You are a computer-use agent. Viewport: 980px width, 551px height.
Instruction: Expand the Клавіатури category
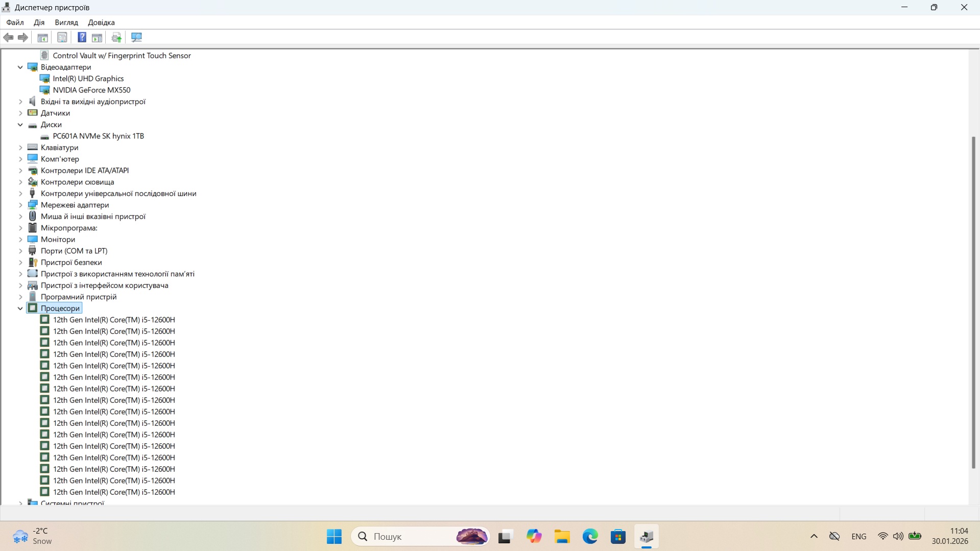coord(20,148)
